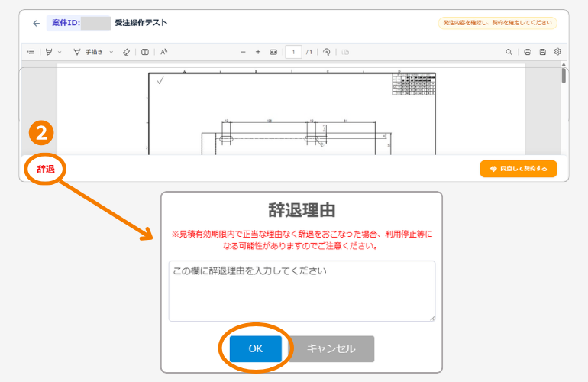
Task: Open PDF viewer settings gear
Action: coord(557,52)
